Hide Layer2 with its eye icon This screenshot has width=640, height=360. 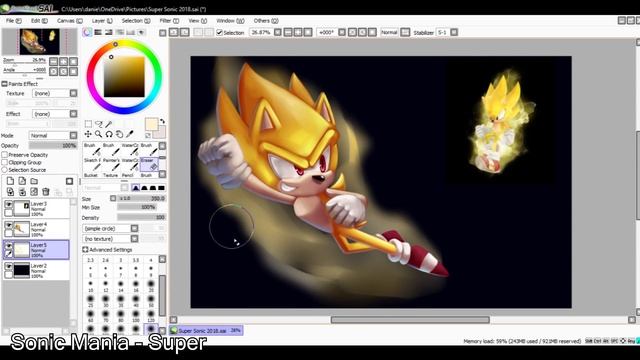[x=8, y=267]
